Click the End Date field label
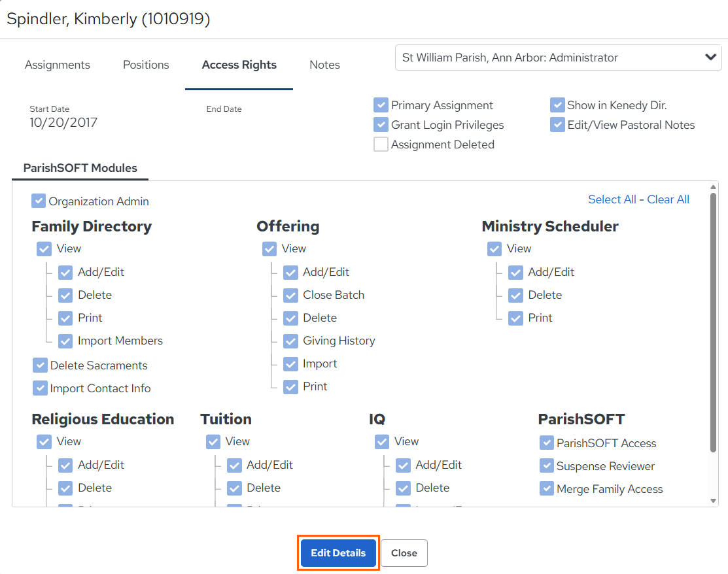The image size is (728, 574). [x=224, y=109]
